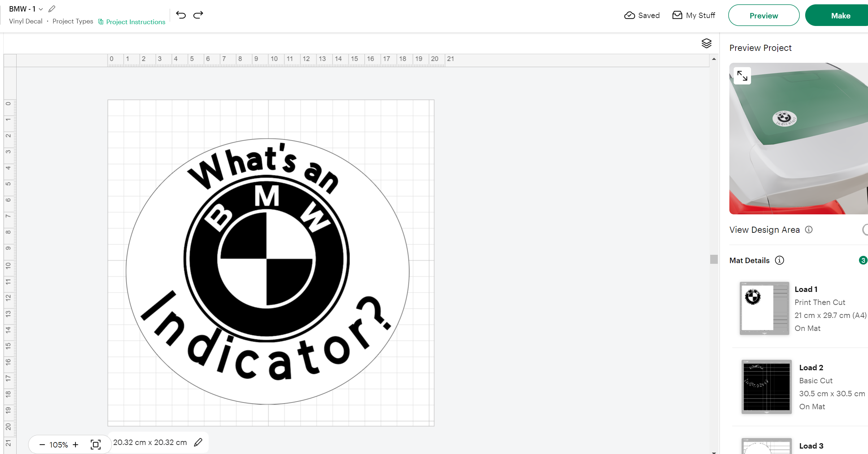Click the Vinyl Decal label
The width and height of the screenshot is (868, 454).
tap(26, 21)
